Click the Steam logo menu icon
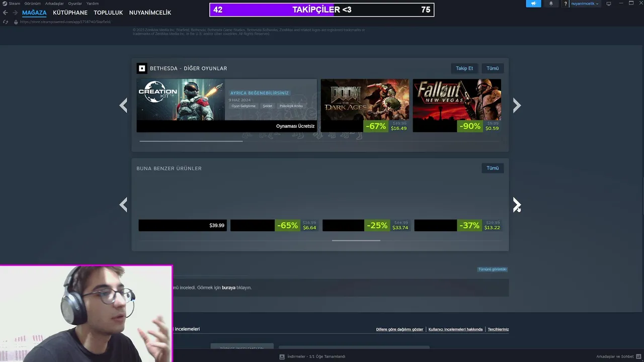This screenshot has height=362, width=644. tap(4, 4)
